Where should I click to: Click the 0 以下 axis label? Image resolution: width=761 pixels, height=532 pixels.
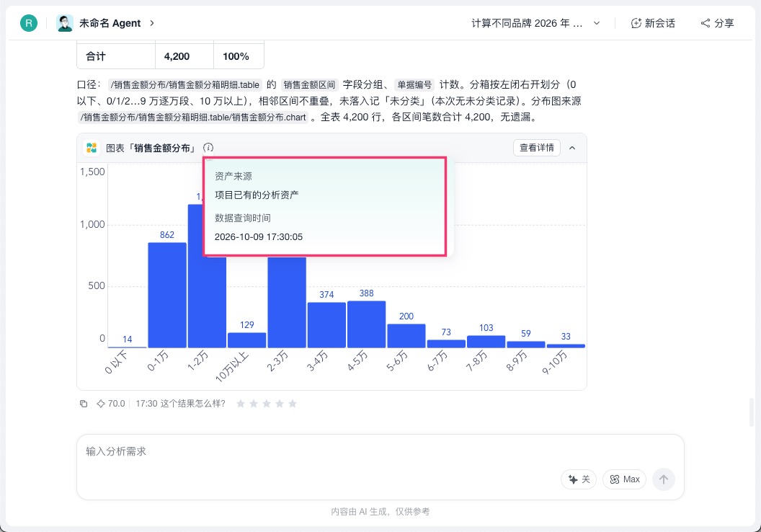117,362
